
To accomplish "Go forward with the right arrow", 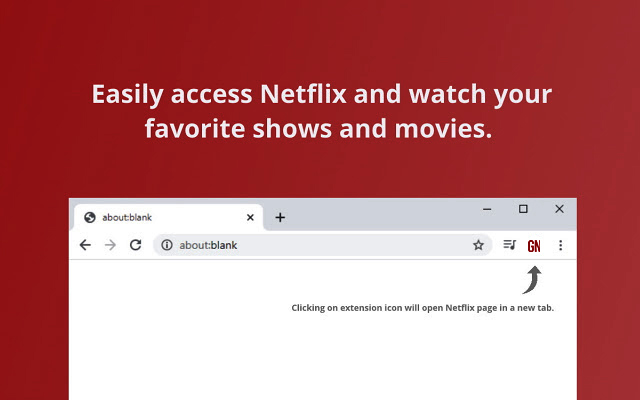I will (x=110, y=245).
